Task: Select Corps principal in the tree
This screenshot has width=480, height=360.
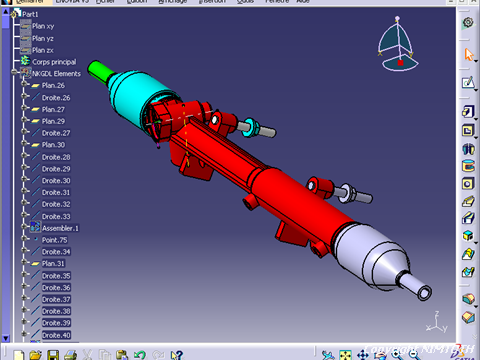Action: pyautogui.click(x=54, y=62)
